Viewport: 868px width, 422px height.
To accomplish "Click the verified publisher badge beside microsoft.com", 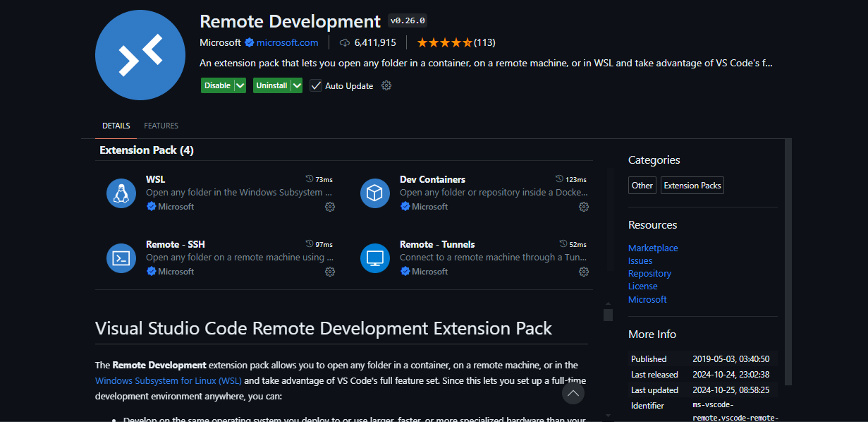I will pyautogui.click(x=250, y=42).
